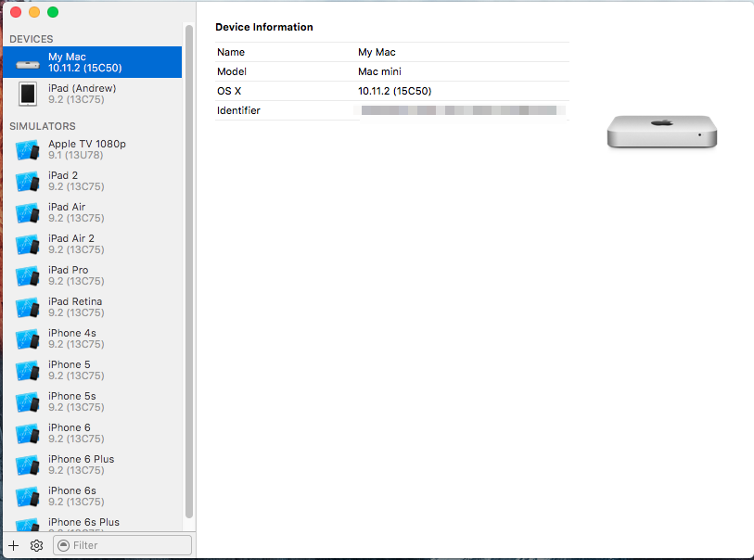Image resolution: width=754 pixels, height=560 pixels.
Task: Click the DEVICES section header
Action: tap(32, 39)
